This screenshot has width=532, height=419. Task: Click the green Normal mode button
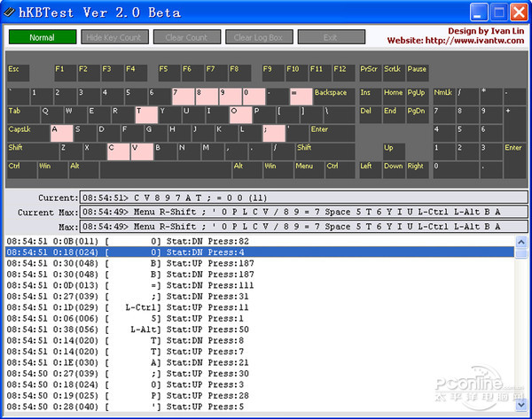coord(42,37)
